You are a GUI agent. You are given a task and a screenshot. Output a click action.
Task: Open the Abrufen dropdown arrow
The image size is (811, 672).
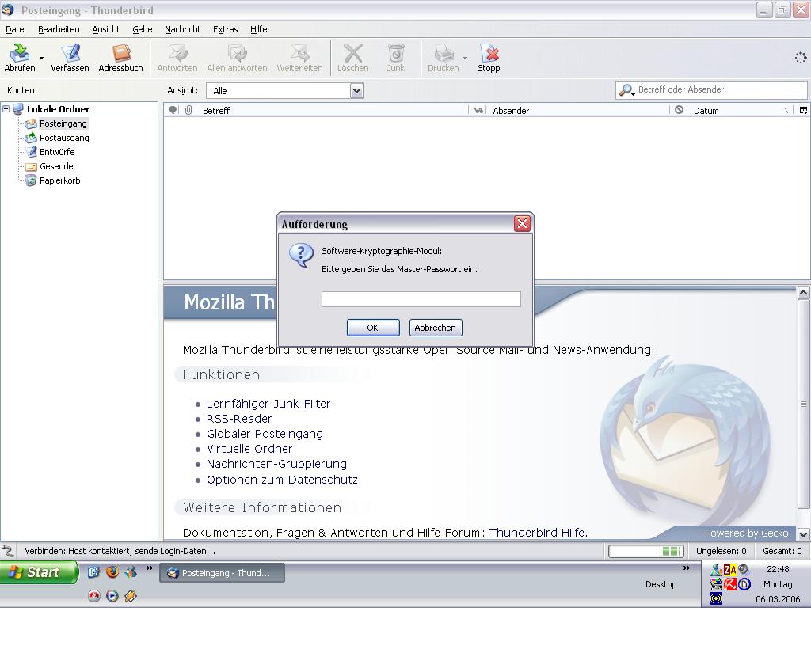pos(41,59)
